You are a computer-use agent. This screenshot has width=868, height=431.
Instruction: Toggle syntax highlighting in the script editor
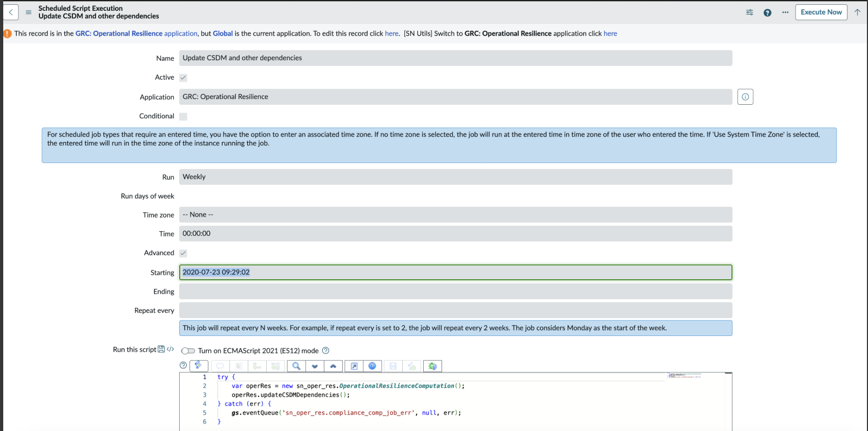199,366
